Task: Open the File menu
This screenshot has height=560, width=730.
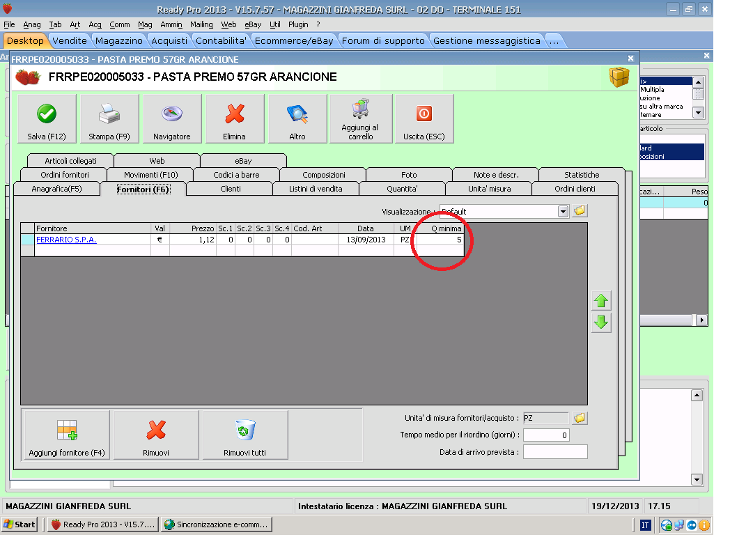Action: (x=9, y=24)
